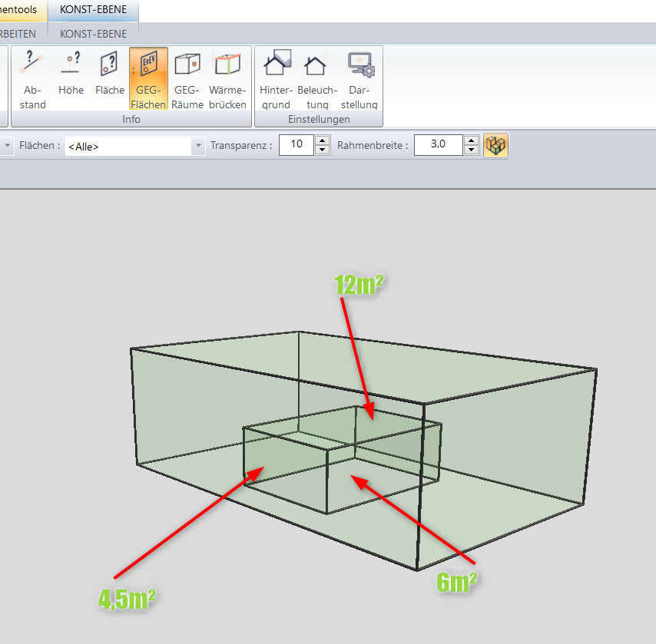656x644 pixels.
Task: Click the 12m² label in the viewport
Action: point(359,285)
